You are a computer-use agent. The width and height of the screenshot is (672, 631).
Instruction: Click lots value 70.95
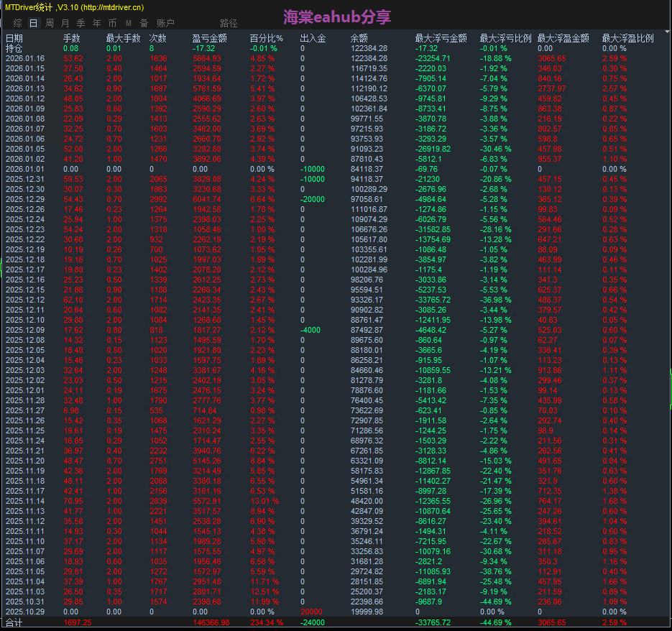pos(73,501)
